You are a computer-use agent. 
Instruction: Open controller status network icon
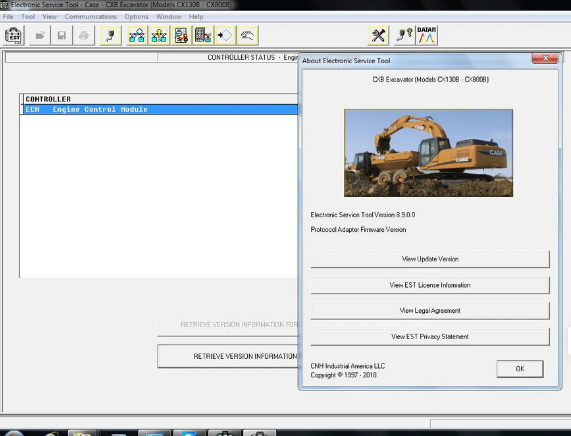click(137, 36)
